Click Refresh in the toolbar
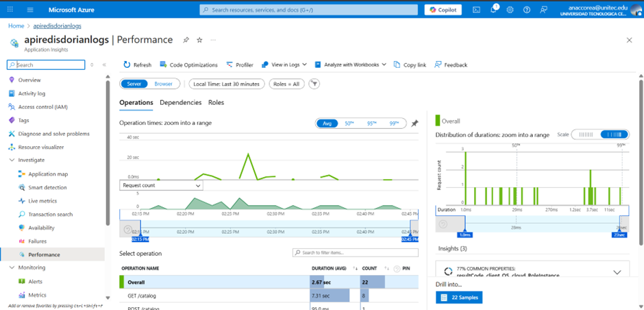This screenshot has height=310, width=644. 137,64
